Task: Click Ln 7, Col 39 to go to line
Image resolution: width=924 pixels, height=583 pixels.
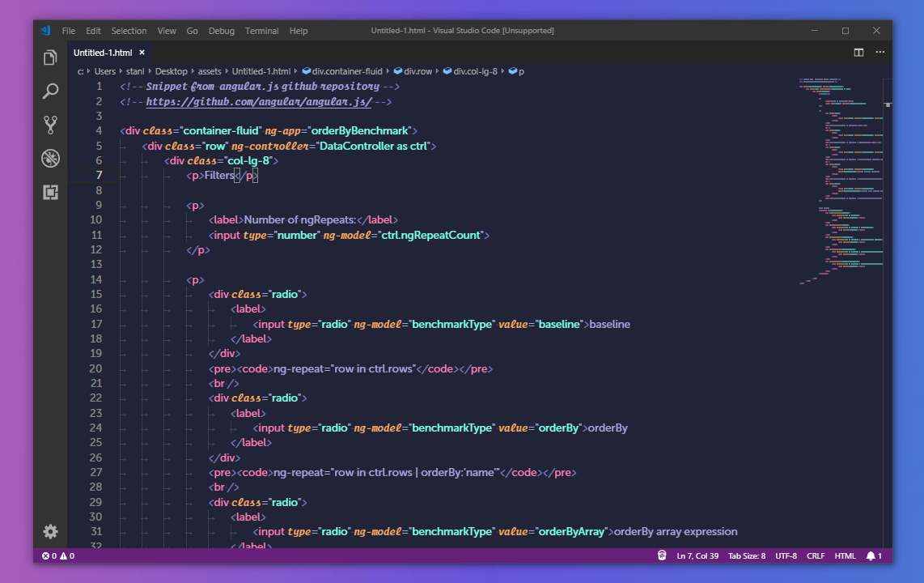Action: (697, 556)
